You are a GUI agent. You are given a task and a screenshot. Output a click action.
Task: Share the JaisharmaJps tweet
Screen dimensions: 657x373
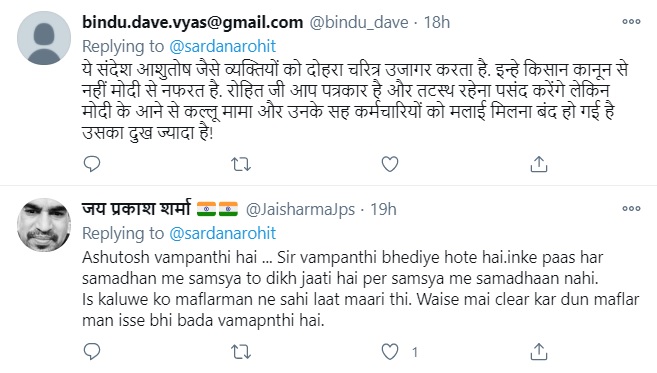pyautogui.click(x=538, y=351)
